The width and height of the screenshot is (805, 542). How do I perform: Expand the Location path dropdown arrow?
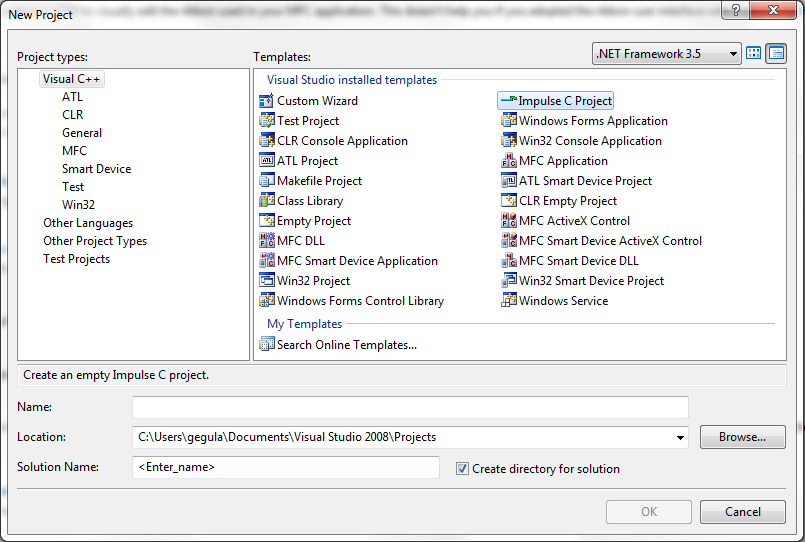pyautogui.click(x=680, y=437)
